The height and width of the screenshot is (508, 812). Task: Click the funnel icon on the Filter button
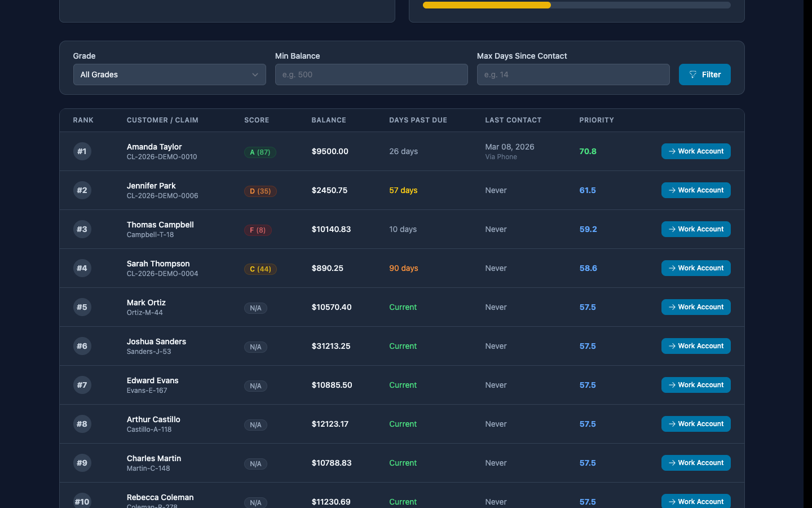(692, 74)
